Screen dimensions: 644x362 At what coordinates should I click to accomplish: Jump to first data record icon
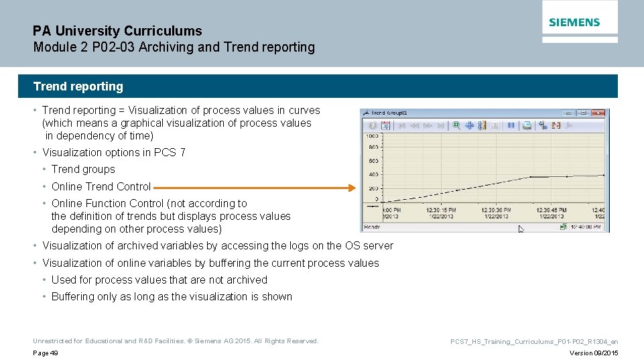(x=401, y=126)
